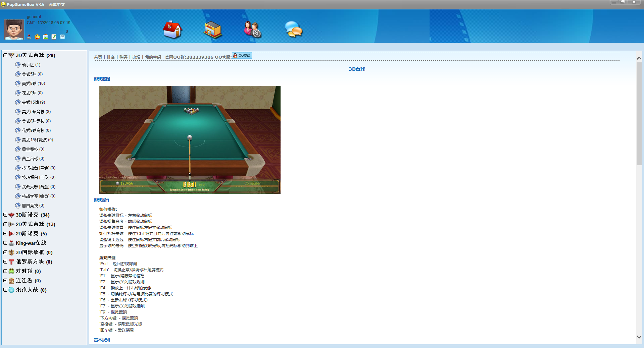Click the picture album icon
This screenshot has height=348, width=644.
point(46,37)
